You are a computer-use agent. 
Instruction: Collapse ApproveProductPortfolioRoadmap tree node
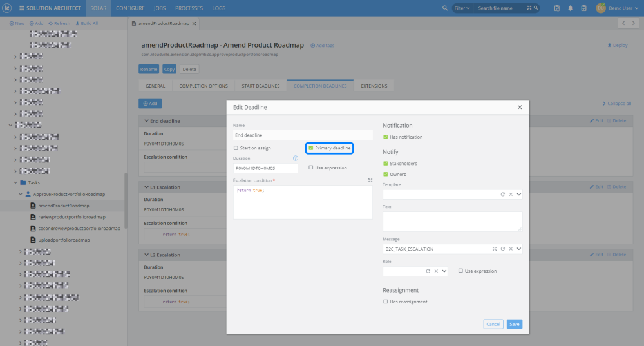(21, 194)
